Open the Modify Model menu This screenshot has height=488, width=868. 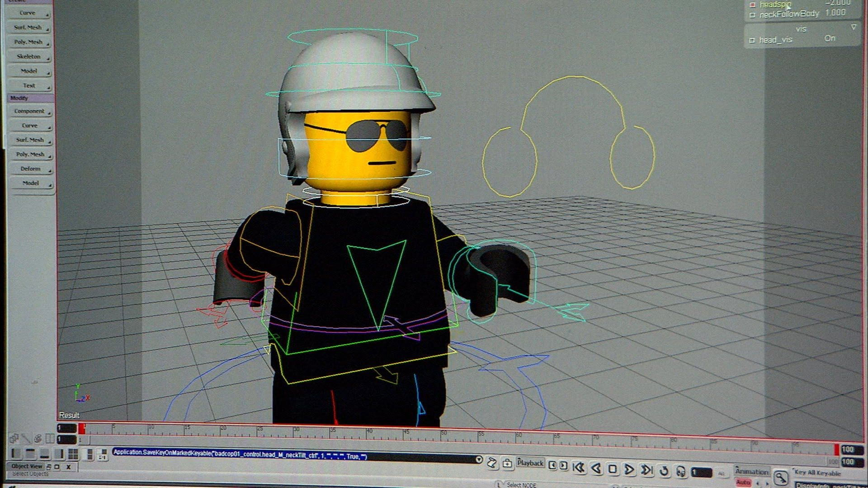pyautogui.click(x=31, y=183)
